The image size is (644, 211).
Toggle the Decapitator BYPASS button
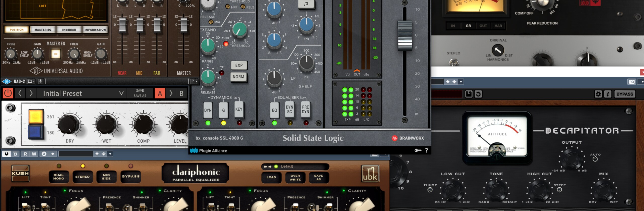625,94
